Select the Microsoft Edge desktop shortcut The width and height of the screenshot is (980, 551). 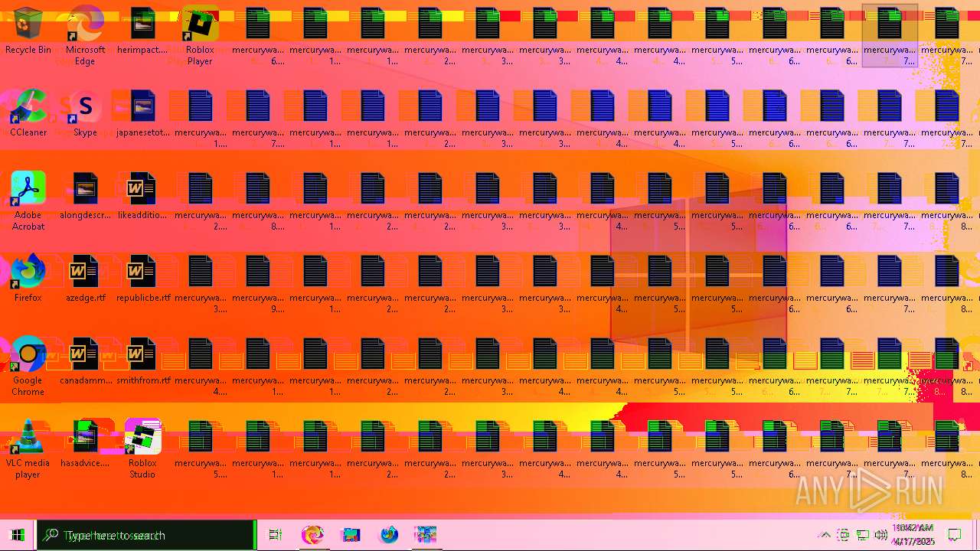pos(85,36)
